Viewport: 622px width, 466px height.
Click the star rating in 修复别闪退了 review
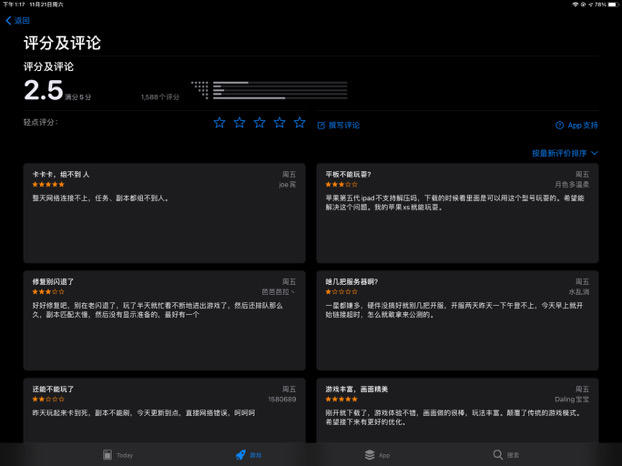(48, 292)
